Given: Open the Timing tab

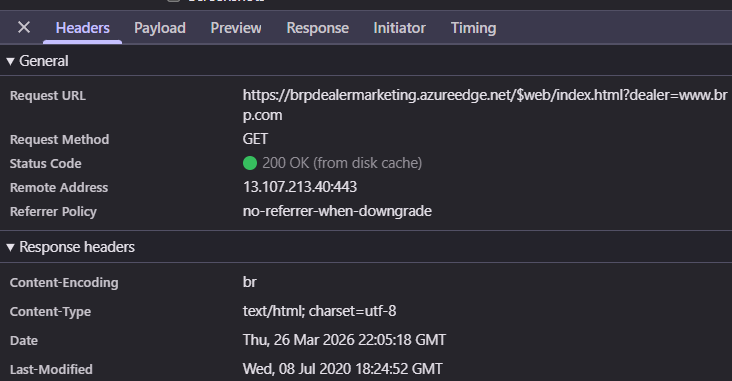Looking at the screenshot, I should (x=473, y=28).
